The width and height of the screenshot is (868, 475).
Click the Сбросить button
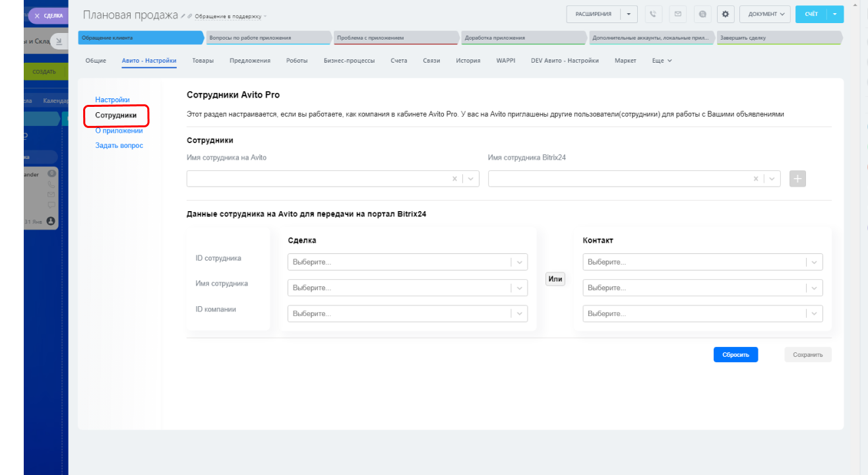(735, 354)
